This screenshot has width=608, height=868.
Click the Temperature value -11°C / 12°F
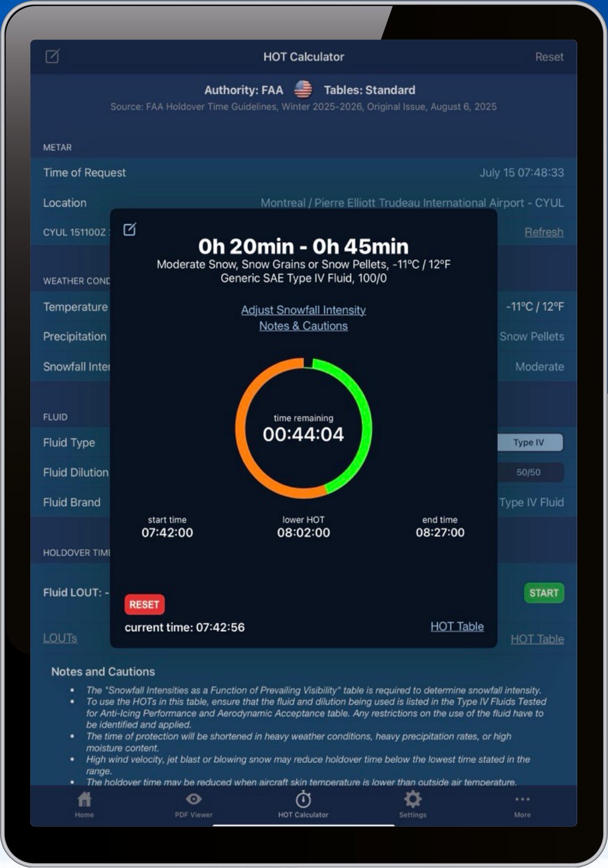pyautogui.click(x=535, y=306)
